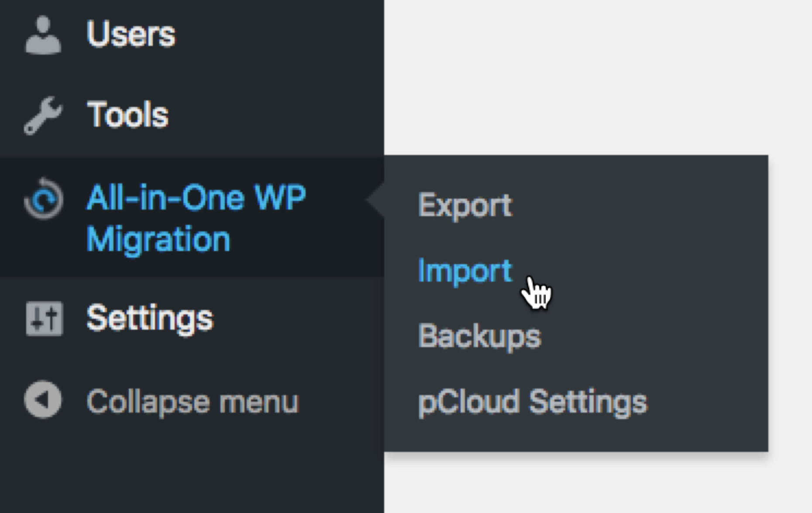Select the All-in-One WP Migration menu text

click(x=196, y=217)
